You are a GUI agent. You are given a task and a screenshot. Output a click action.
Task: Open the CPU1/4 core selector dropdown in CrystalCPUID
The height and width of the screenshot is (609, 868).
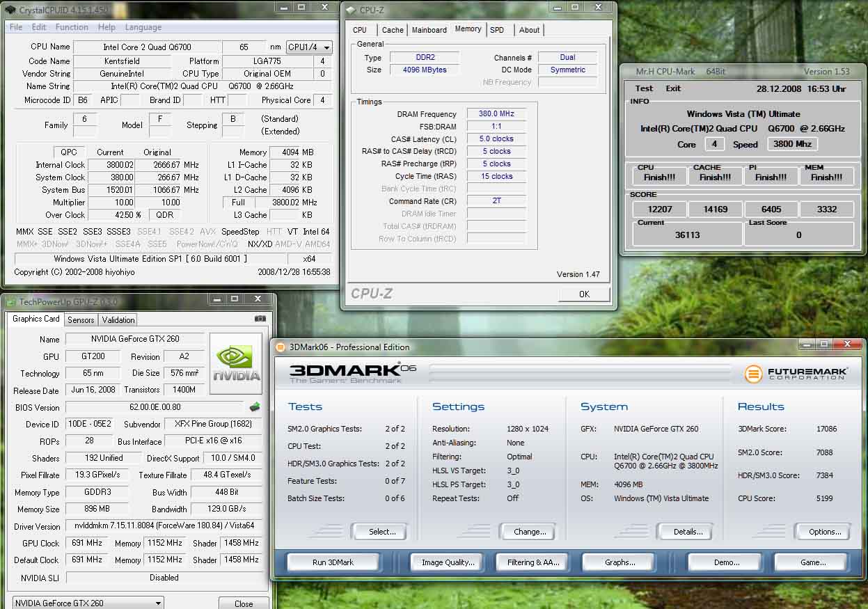(x=310, y=47)
